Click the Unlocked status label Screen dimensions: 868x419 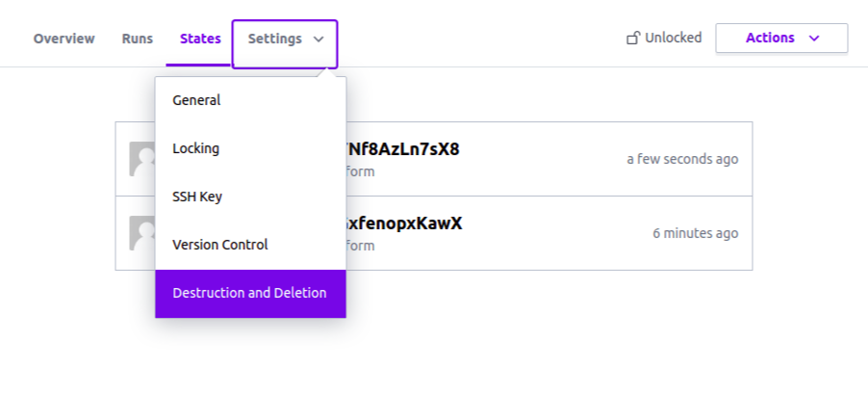(x=674, y=38)
